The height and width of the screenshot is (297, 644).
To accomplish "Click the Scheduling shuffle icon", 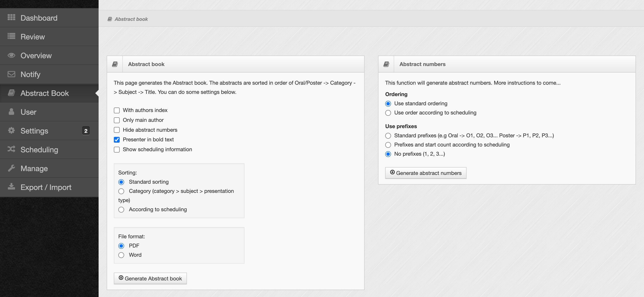I will click(x=11, y=149).
